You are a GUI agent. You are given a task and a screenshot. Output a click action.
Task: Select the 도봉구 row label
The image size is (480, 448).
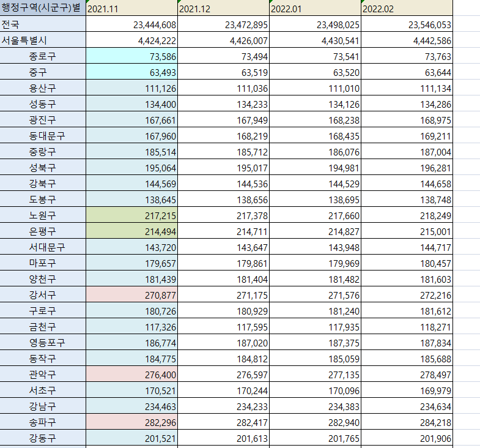click(x=43, y=199)
